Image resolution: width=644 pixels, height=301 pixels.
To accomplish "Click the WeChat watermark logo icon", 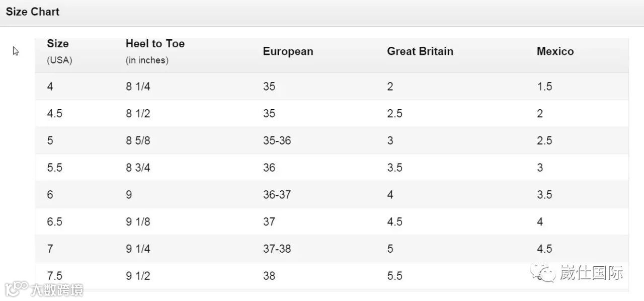I will (544, 272).
